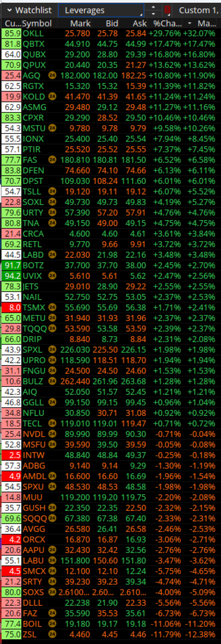The image size is (221, 644).
Task: Click the 24 badge next to BULZ
Action: coord(52,381)
